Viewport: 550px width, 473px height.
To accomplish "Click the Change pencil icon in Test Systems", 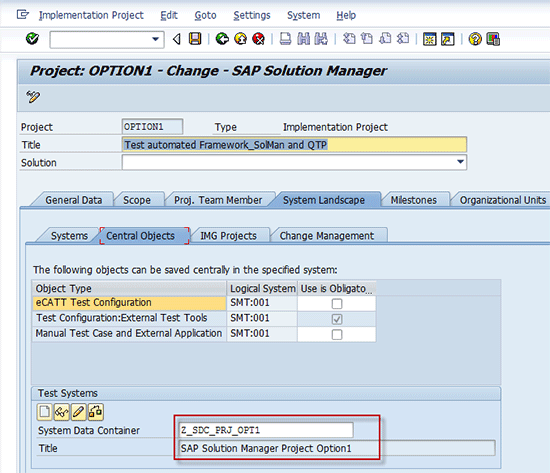I will [x=78, y=412].
